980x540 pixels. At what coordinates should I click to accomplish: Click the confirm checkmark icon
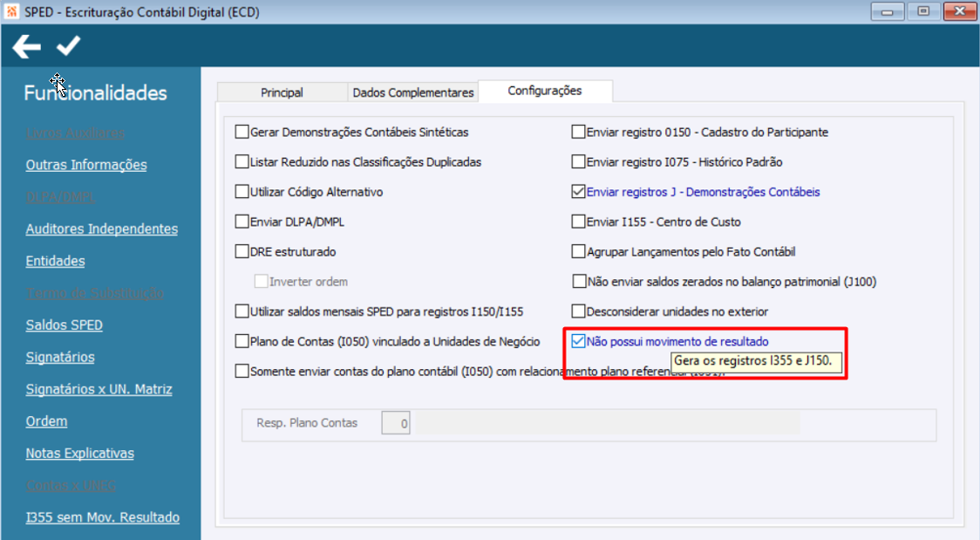pyautogui.click(x=68, y=45)
